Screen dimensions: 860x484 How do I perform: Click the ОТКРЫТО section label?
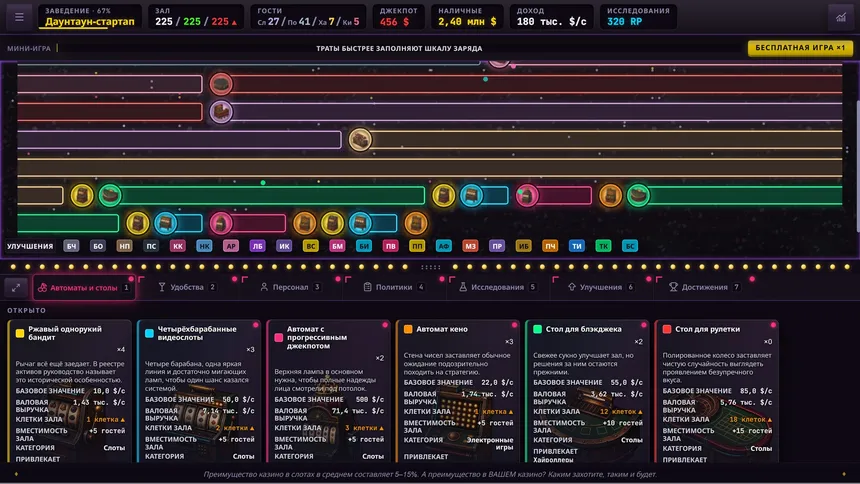point(26,310)
